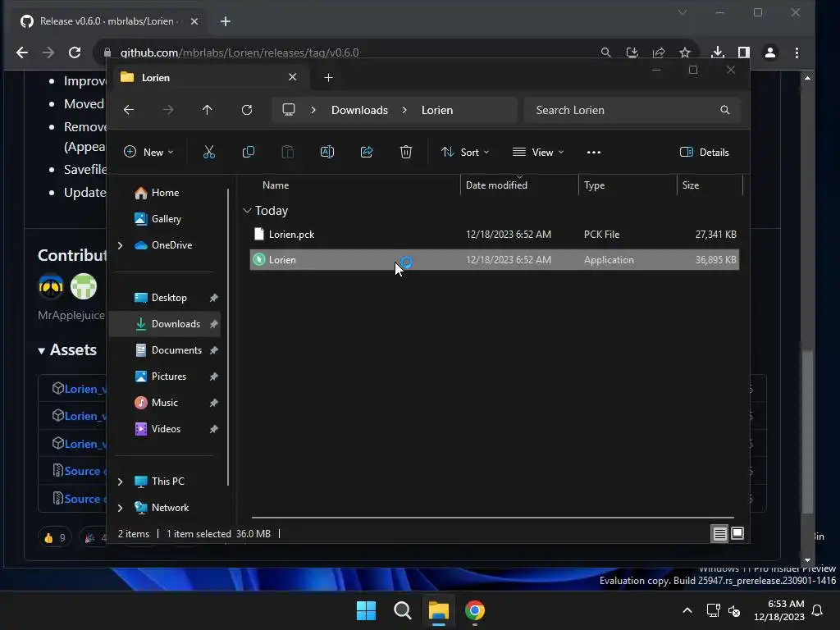Screen dimensions: 840x630
Task: Switch to details list view in status bar
Action: (719, 533)
